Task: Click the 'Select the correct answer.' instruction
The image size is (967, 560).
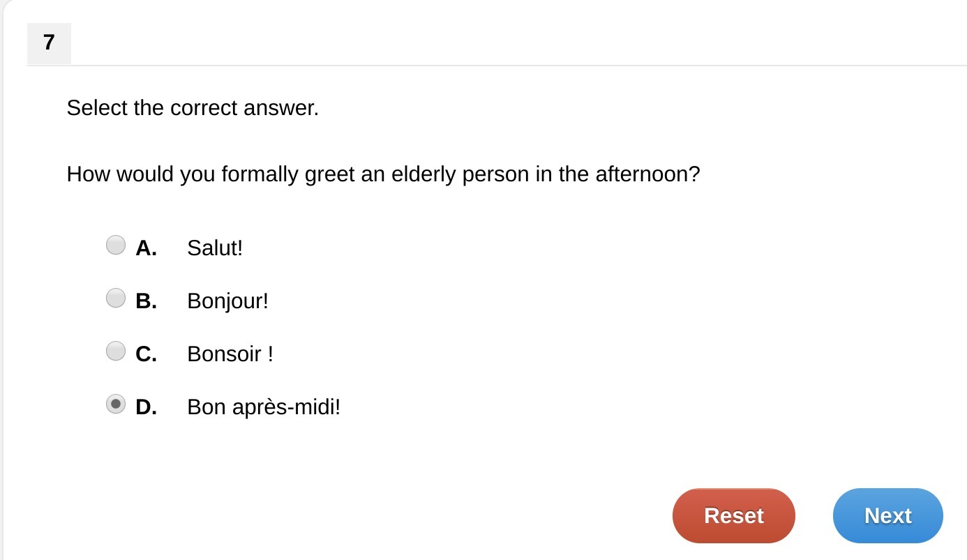Action: click(x=193, y=108)
